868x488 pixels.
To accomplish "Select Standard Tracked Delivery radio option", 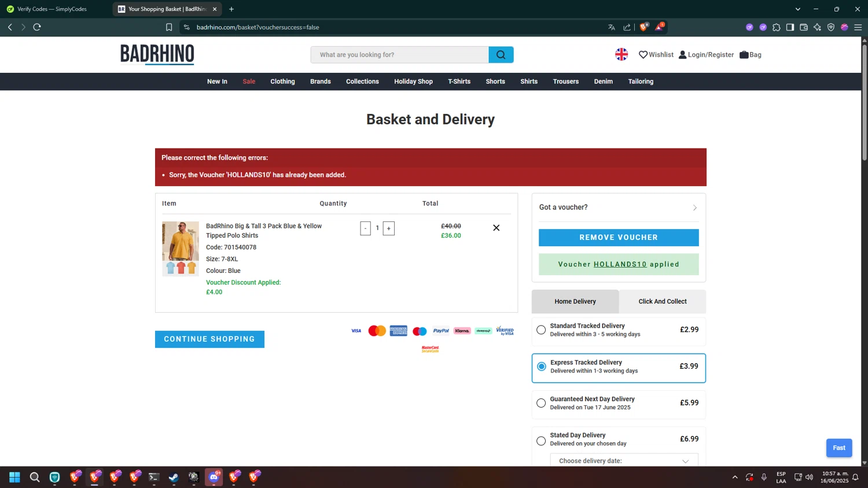I will point(541,330).
